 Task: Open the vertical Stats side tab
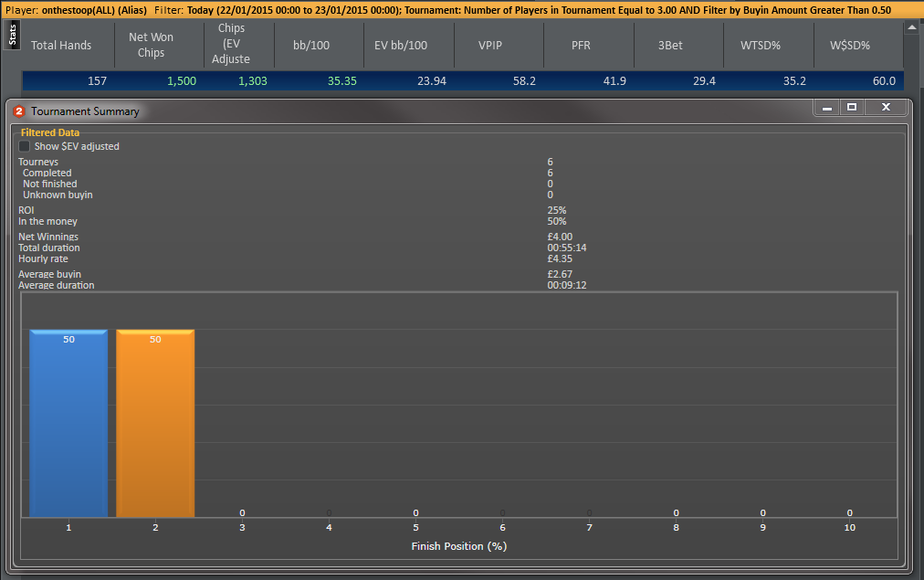[x=13, y=35]
